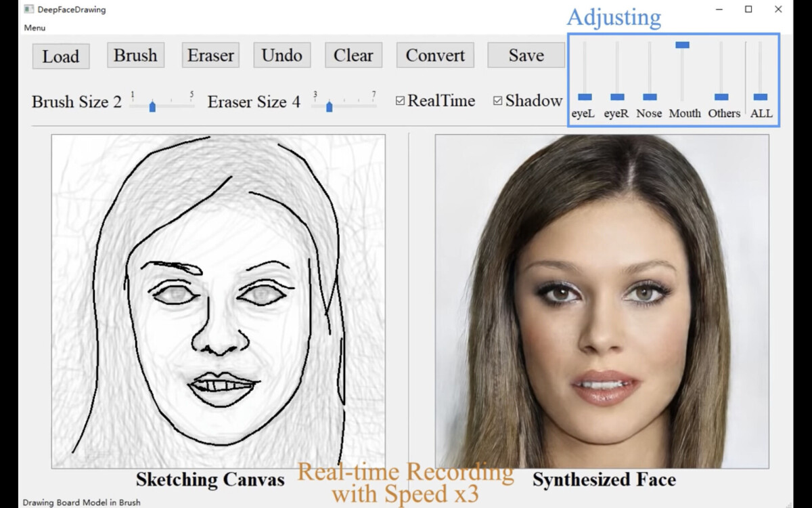Click the 'Brush Size 2' label
The height and width of the screenshot is (508, 812).
(76, 102)
